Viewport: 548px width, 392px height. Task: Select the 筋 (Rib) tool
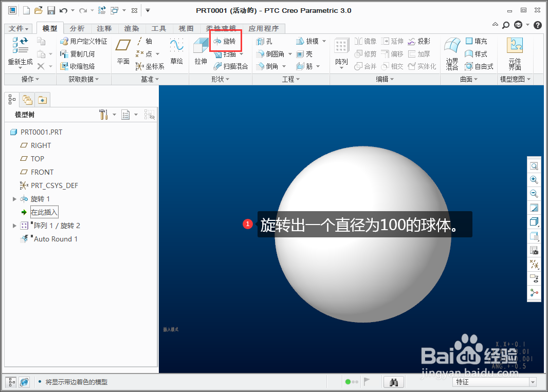click(304, 66)
